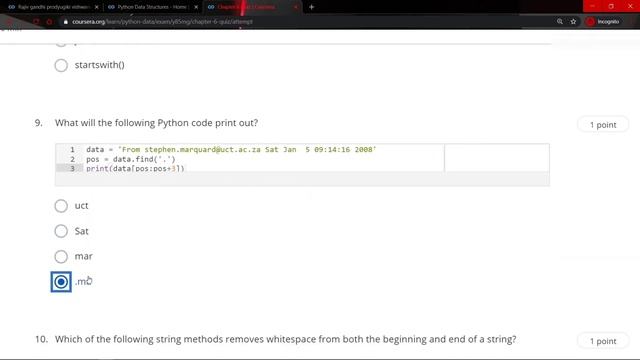The width and height of the screenshot is (640, 360).
Task: Pick the mar answer option
Action: (x=61, y=256)
